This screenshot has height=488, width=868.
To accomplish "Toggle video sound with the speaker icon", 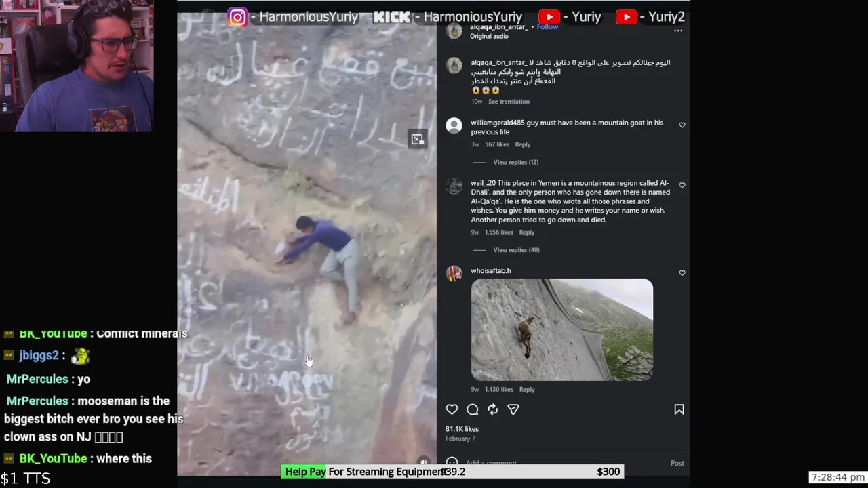I will point(424,462).
